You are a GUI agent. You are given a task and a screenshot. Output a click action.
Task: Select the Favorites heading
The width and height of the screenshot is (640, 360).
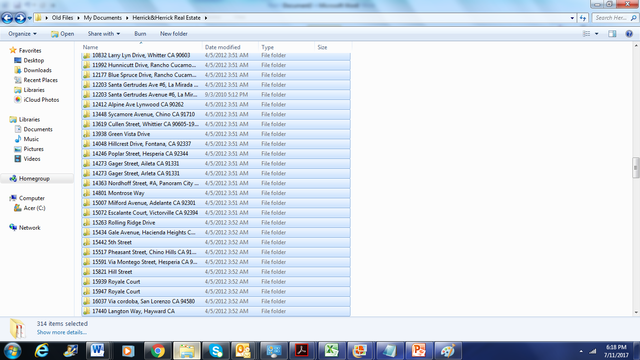point(30,51)
